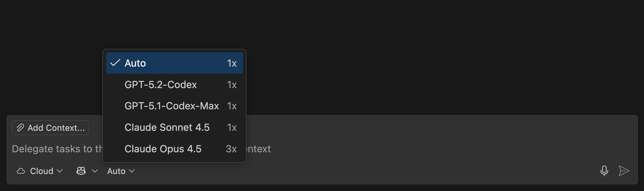The height and width of the screenshot is (191, 644).
Task: Click the chevron beside the Cloud label
Action: (60, 171)
